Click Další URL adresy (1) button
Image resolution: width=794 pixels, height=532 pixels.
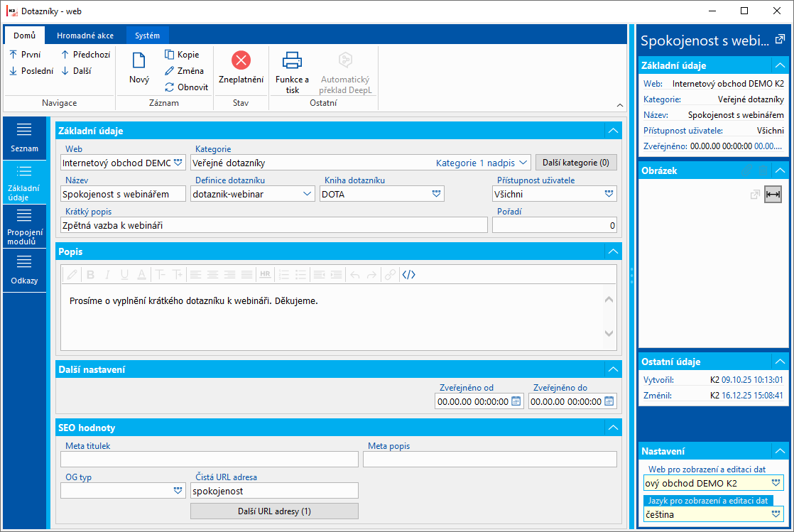(274, 511)
